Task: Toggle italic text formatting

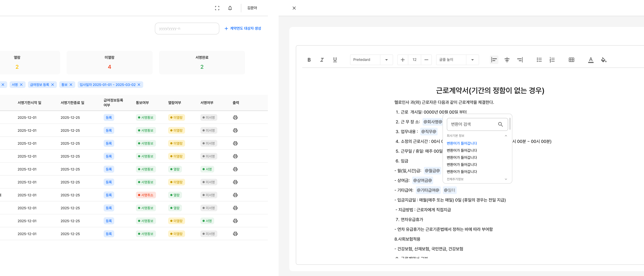Action: [x=322, y=60]
